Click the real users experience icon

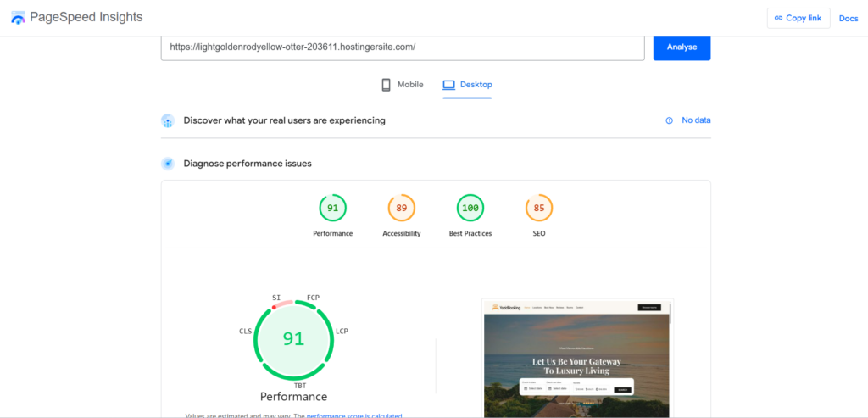pos(168,120)
